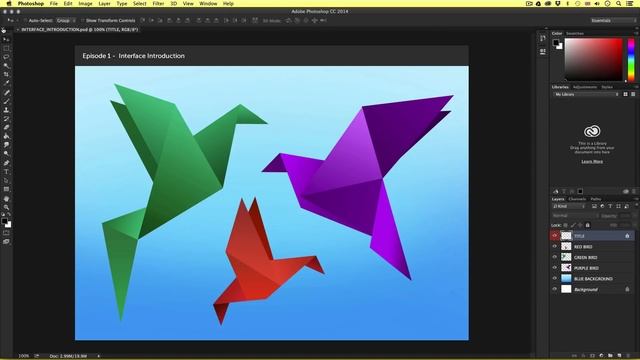Select the Rectangular Marquee tool

point(6,49)
